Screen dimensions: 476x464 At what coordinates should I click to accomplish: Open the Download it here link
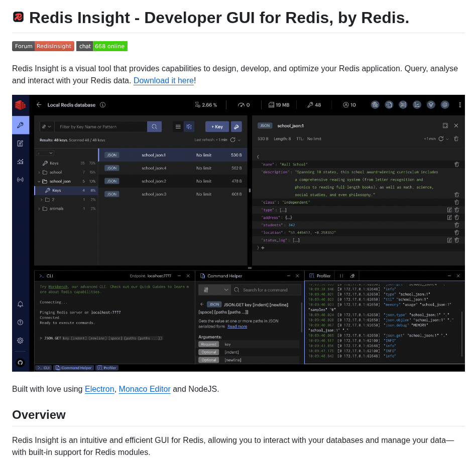[x=164, y=81]
